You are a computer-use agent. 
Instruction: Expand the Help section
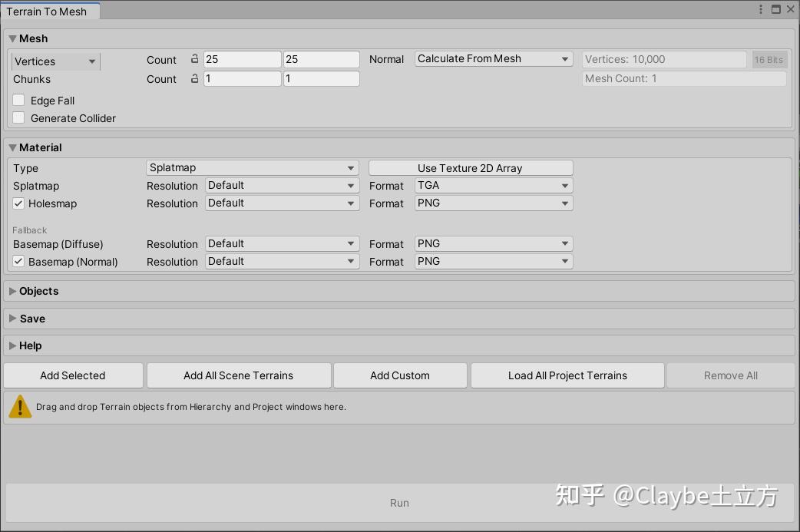coord(31,345)
